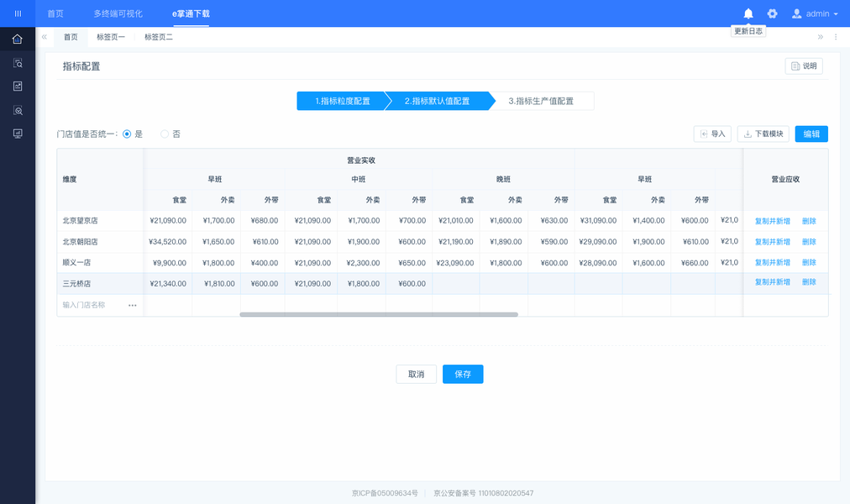Click the ¥2,300.00 cell

tap(361, 263)
